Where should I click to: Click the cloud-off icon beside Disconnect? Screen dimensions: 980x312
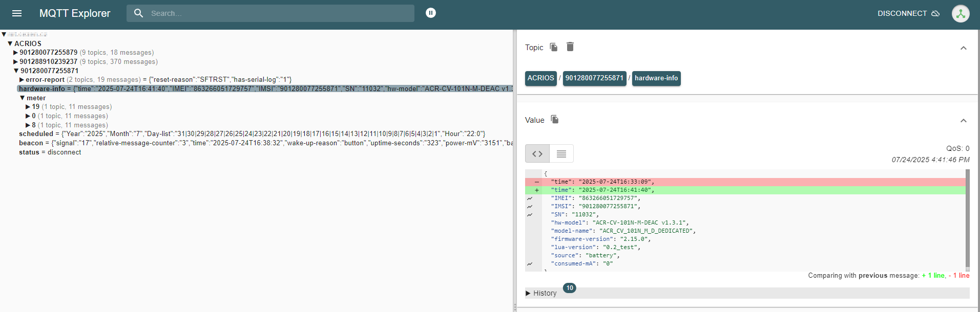(x=935, y=13)
